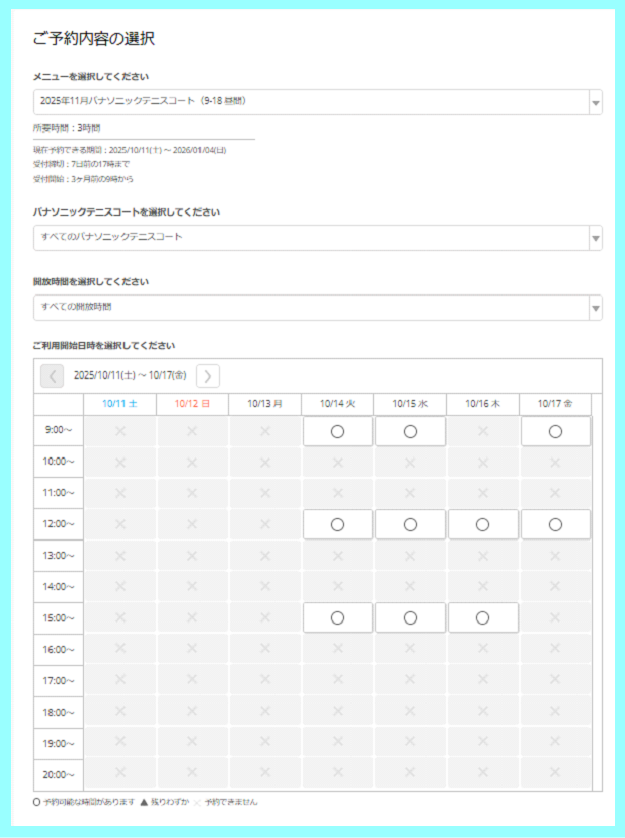Screen dimensions: 625x838
Task: Go to the next week using right arrow
Action: [x=208, y=376]
